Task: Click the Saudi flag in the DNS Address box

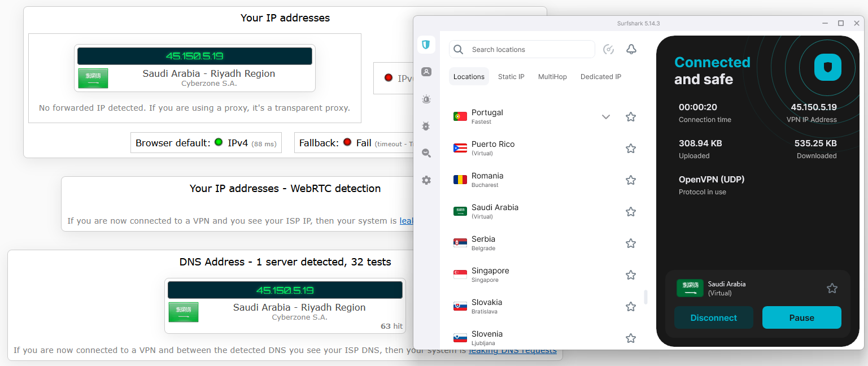Action: tap(184, 312)
